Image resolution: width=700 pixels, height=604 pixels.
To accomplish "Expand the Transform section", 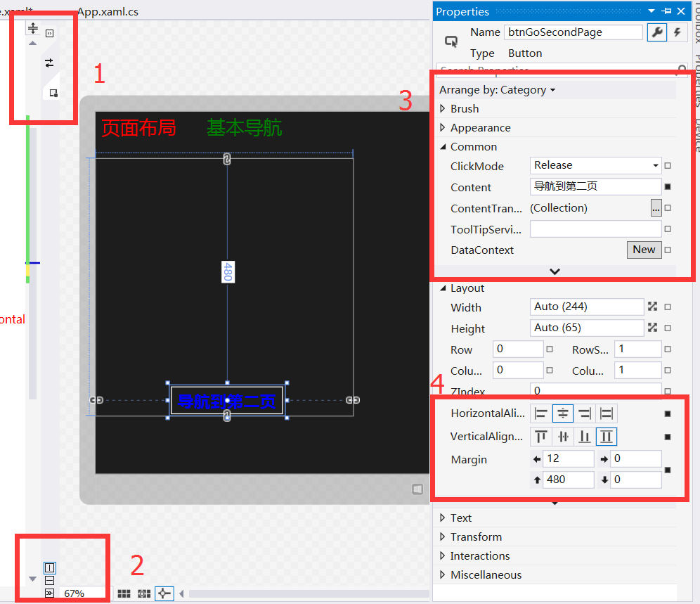I will pyautogui.click(x=443, y=537).
